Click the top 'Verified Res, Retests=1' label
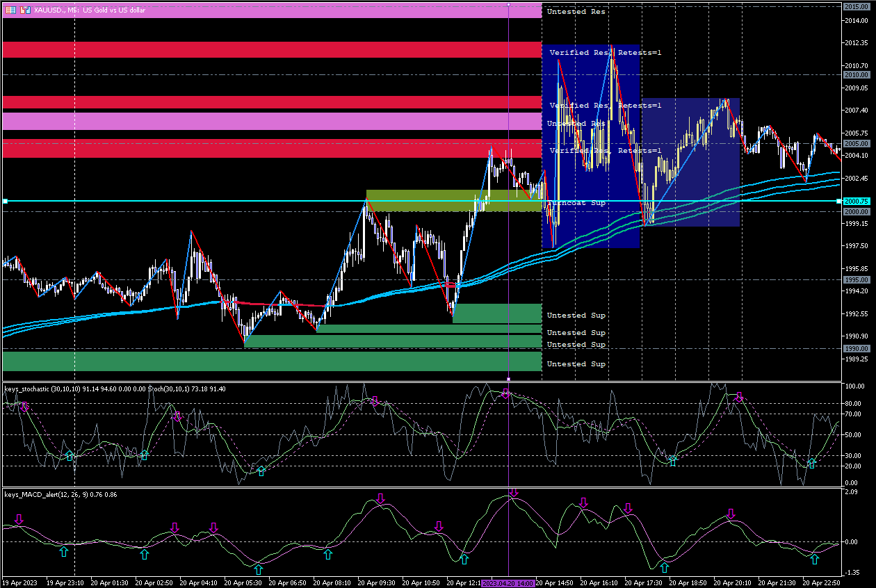 [605, 53]
